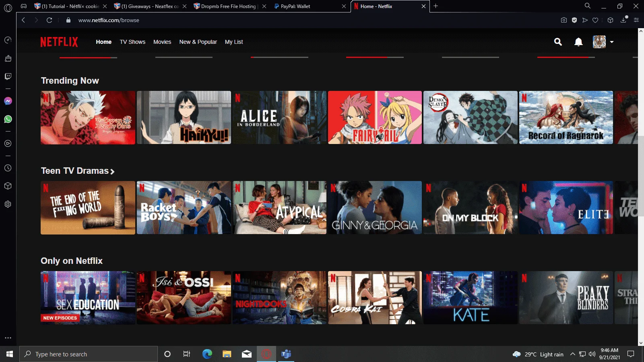644x362 pixels.
Task: Open the Windows Start menu
Action: pos(10,354)
